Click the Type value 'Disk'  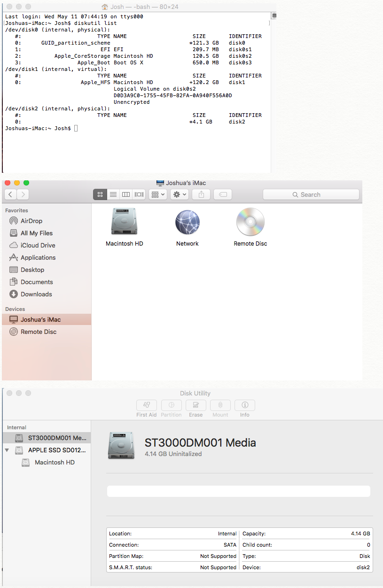[x=365, y=556]
